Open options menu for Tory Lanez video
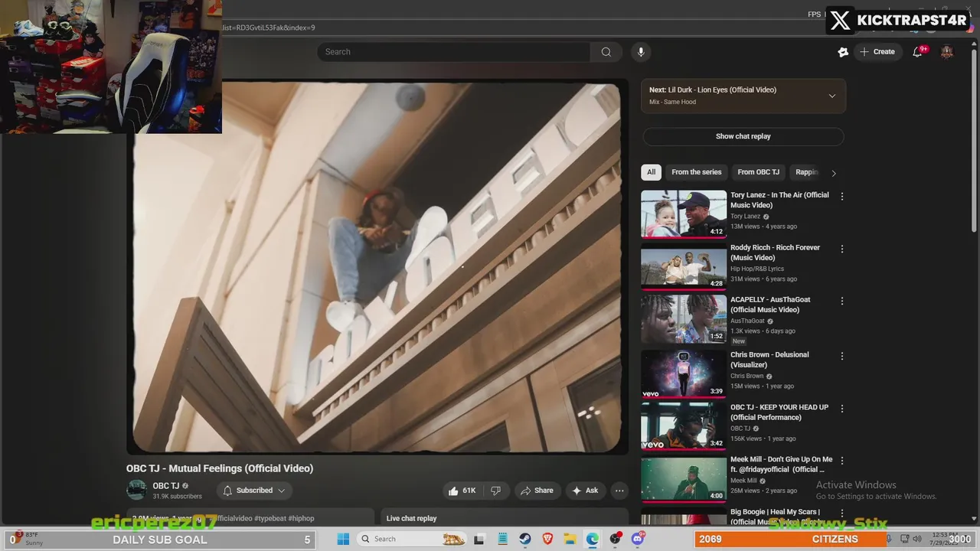The height and width of the screenshot is (551, 980). (842, 196)
